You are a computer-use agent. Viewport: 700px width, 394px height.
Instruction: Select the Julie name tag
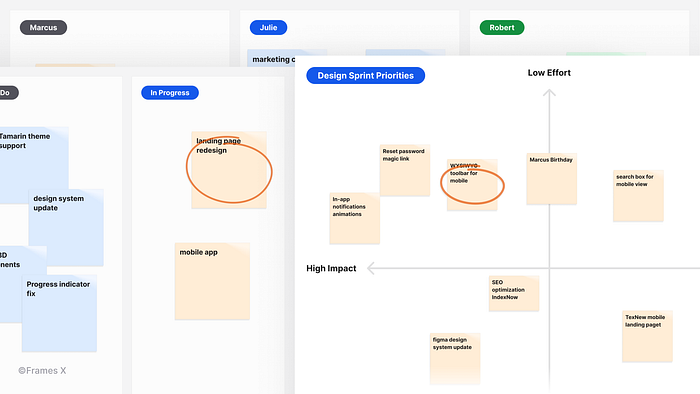point(268,28)
